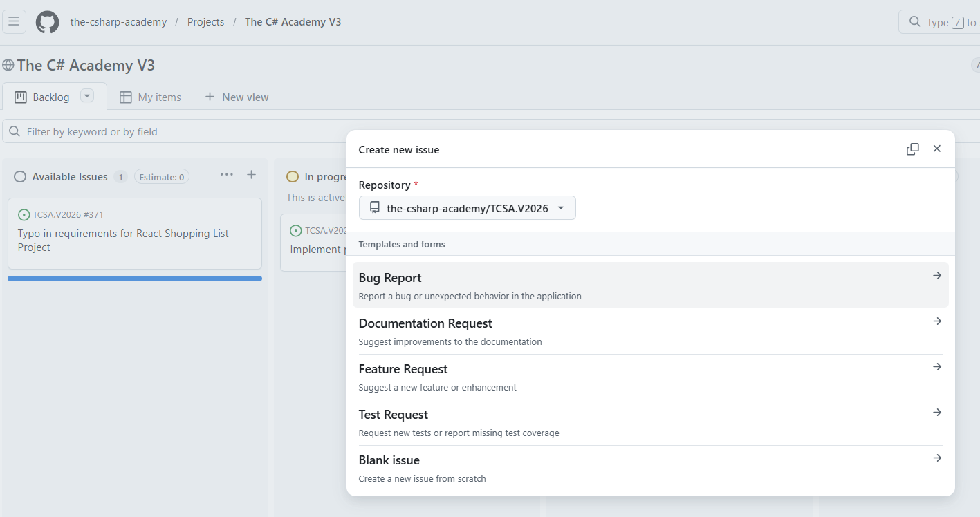The height and width of the screenshot is (517, 980).
Task: Add a New view tab
Action: [x=237, y=97]
